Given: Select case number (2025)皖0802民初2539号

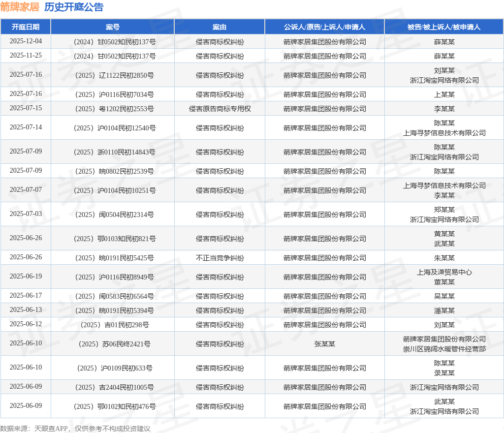Looking at the screenshot, I should [x=114, y=171].
